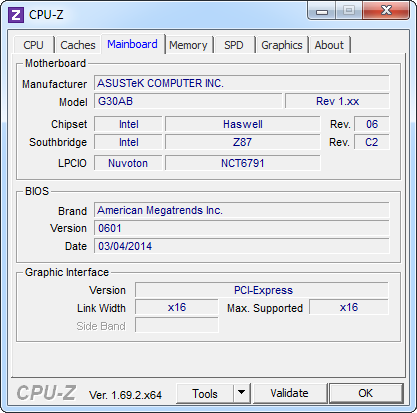Click the Tools button
This screenshot has width=417, height=413.
click(205, 394)
